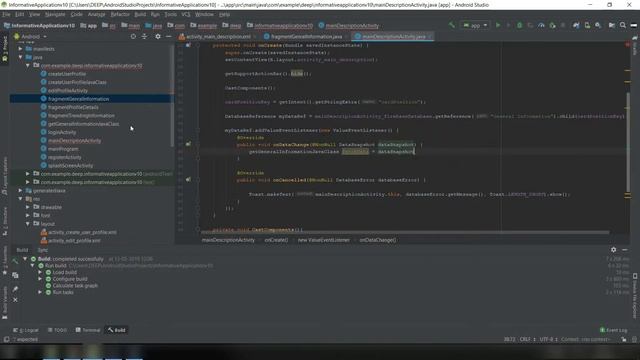Select splashScreenActivity in the project tree

click(71, 165)
